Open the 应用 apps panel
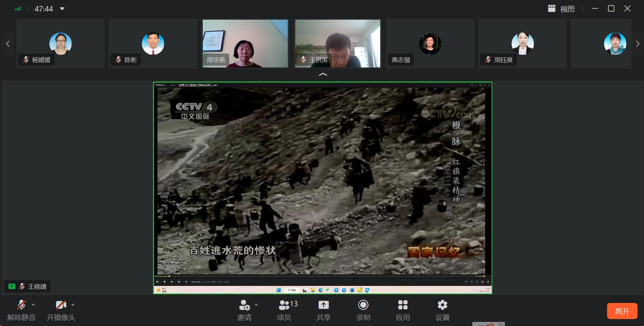The height and width of the screenshot is (326, 644). (403, 310)
